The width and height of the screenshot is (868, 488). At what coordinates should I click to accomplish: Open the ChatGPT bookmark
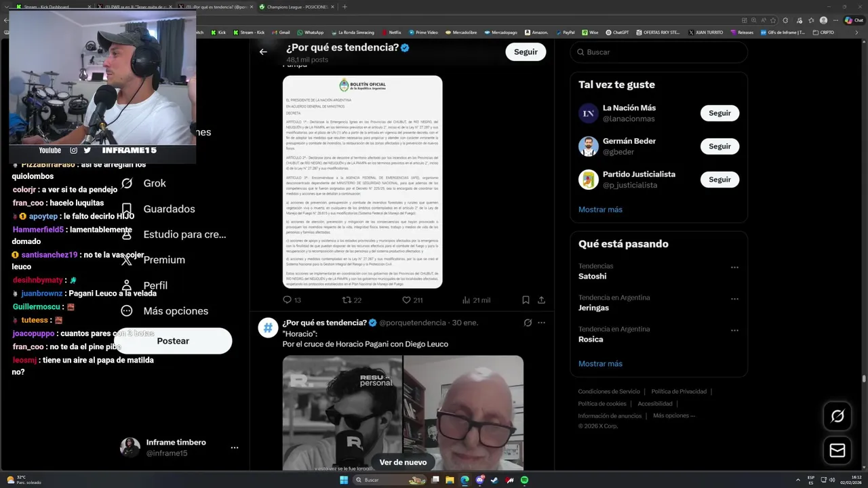pyautogui.click(x=616, y=32)
